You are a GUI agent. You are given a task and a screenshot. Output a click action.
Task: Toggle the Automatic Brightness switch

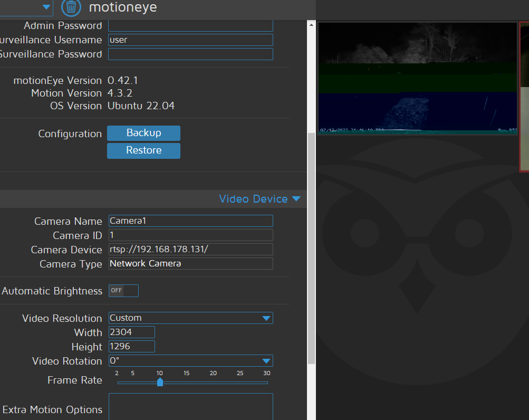click(x=123, y=291)
